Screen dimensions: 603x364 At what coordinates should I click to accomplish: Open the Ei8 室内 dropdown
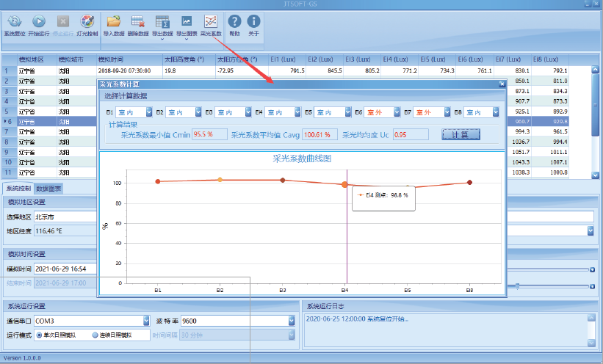[496, 112]
